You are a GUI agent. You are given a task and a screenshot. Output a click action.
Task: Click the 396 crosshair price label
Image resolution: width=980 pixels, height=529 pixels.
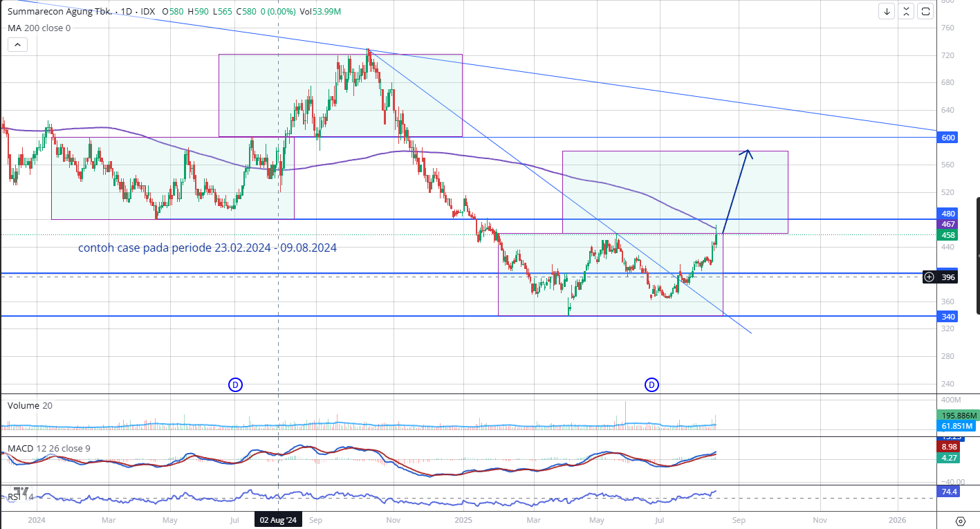point(948,277)
